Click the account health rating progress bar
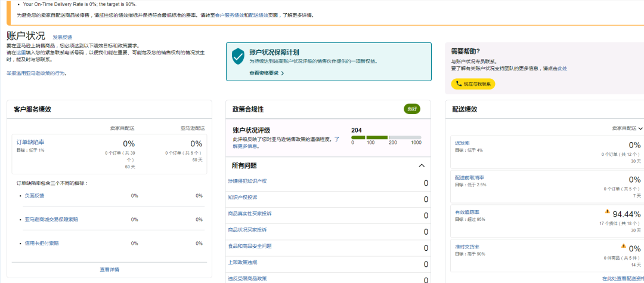Screen dimensions: 644x283 point(386,137)
